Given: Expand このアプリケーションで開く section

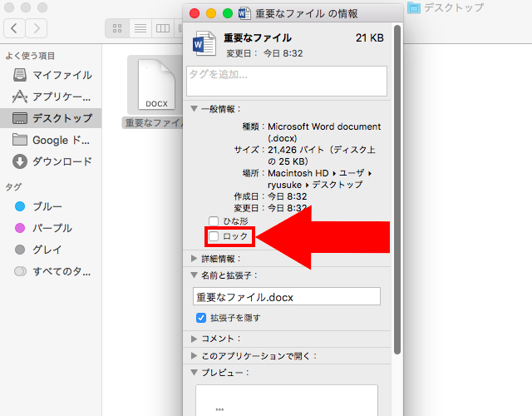Looking at the screenshot, I should (194, 356).
